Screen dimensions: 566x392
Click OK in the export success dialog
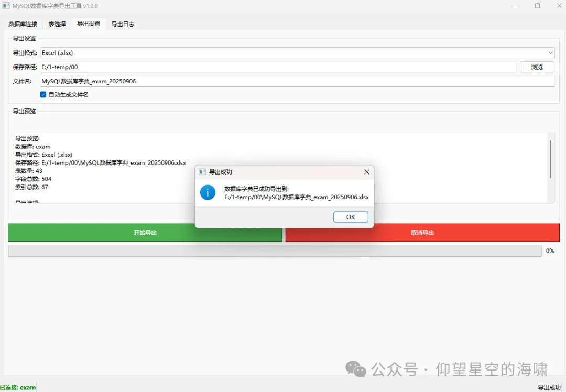point(351,217)
